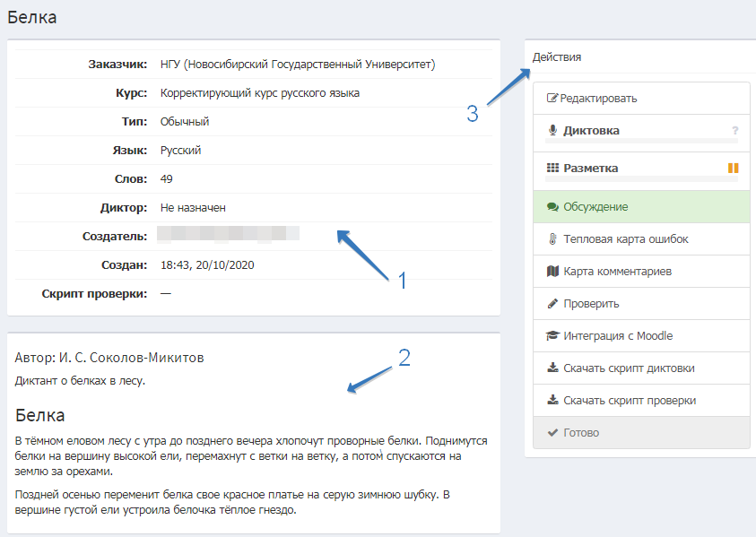Image resolution: width=756 pixels, height=537 pixels.
Task: Click the chat bubbles icon for Обсуждение
Action: coord(552,207)
